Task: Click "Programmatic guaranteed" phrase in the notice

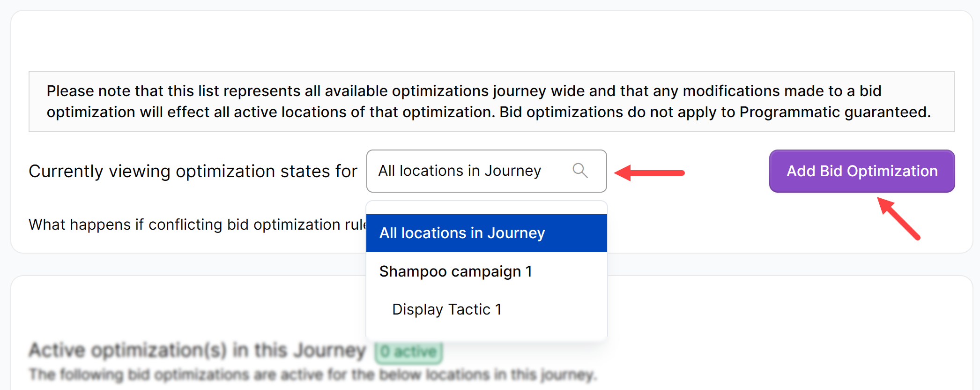Action: click(x=834, y=112)
